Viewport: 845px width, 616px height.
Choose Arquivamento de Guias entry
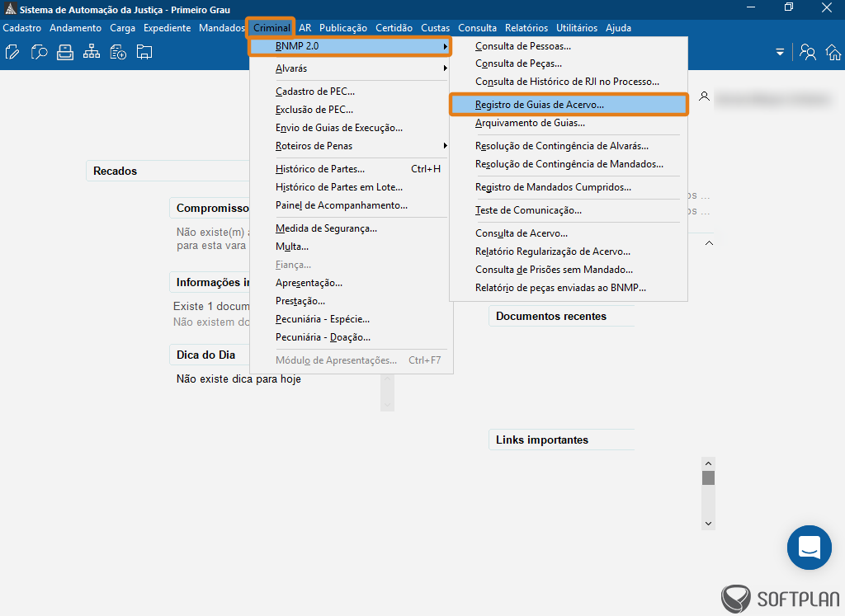(569, 124)
